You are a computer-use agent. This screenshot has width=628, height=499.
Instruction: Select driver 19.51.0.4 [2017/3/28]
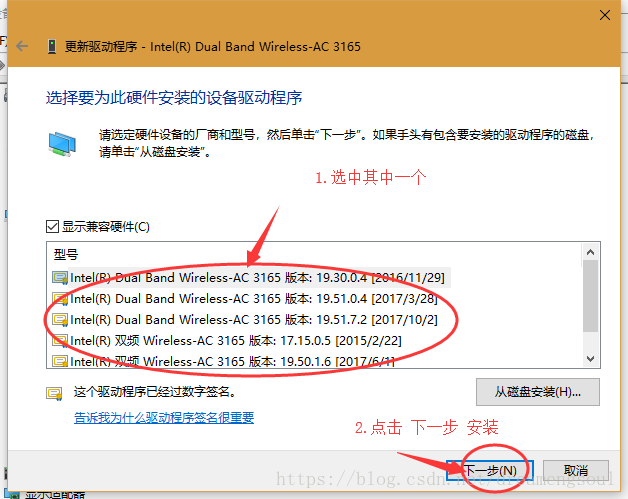(254, 299)
